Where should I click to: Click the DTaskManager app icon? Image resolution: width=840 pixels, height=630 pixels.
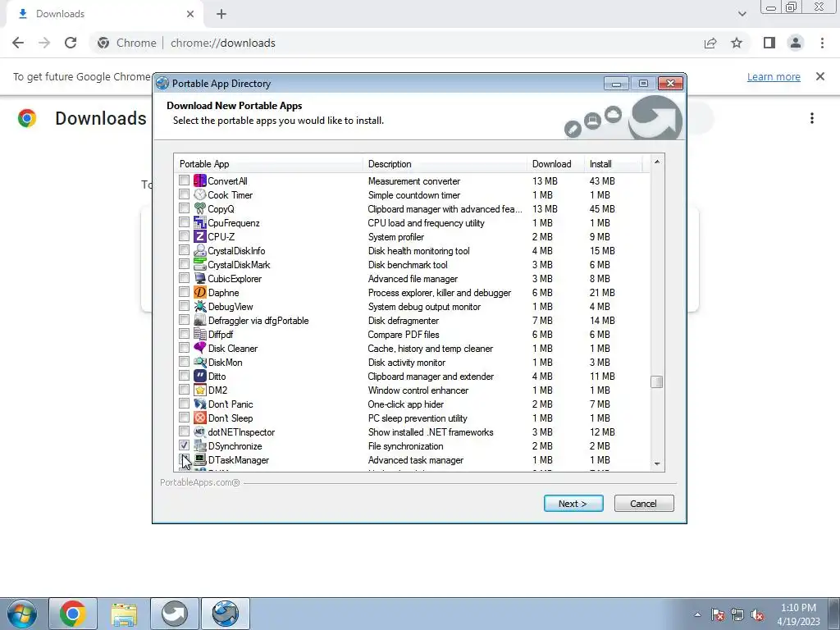click(x=200, y=459)
